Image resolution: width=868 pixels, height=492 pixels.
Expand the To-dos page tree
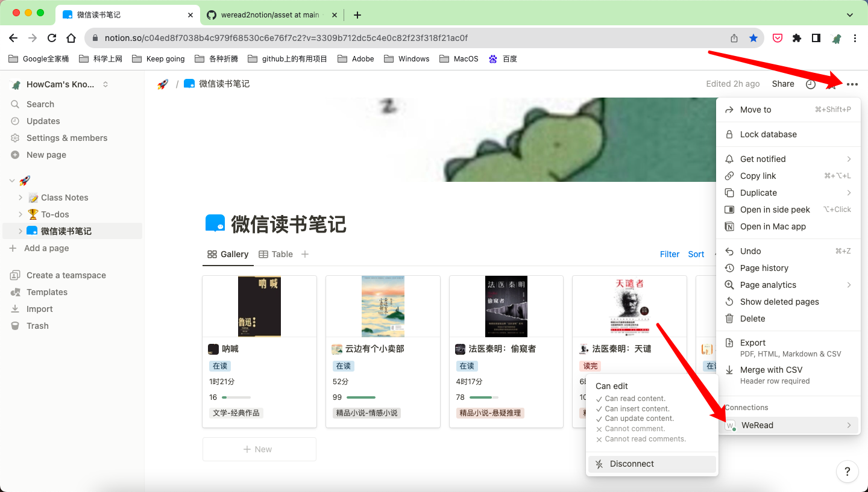pos(20,214)
